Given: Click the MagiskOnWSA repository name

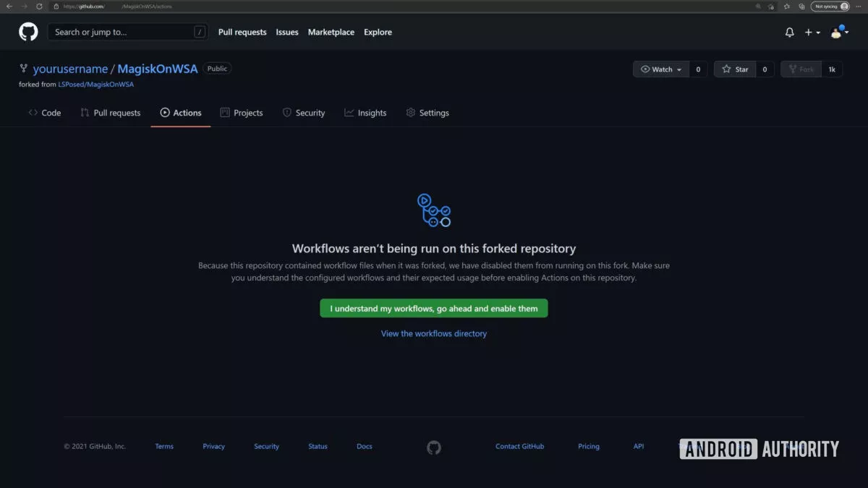Looking at the screenshot, I should [158, 69].
